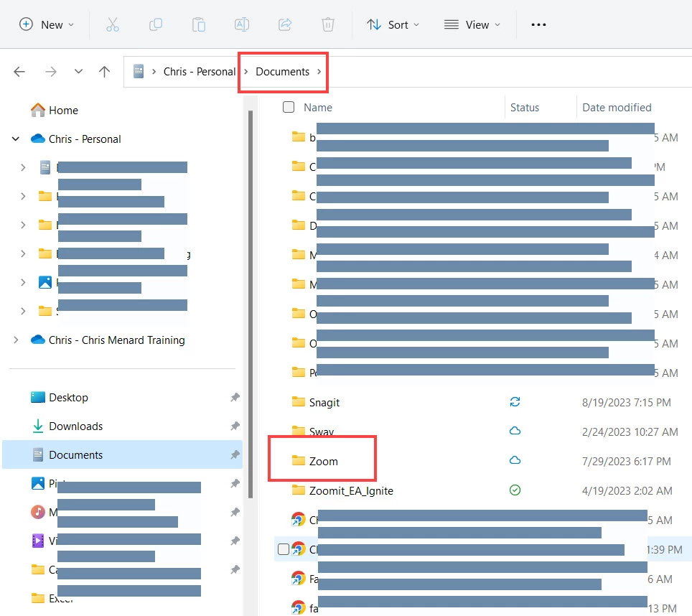Click Zoomit_EA_Ignite green check status icon
The image size is (692, 616).
pyautogui.click(x=515, y=490)
